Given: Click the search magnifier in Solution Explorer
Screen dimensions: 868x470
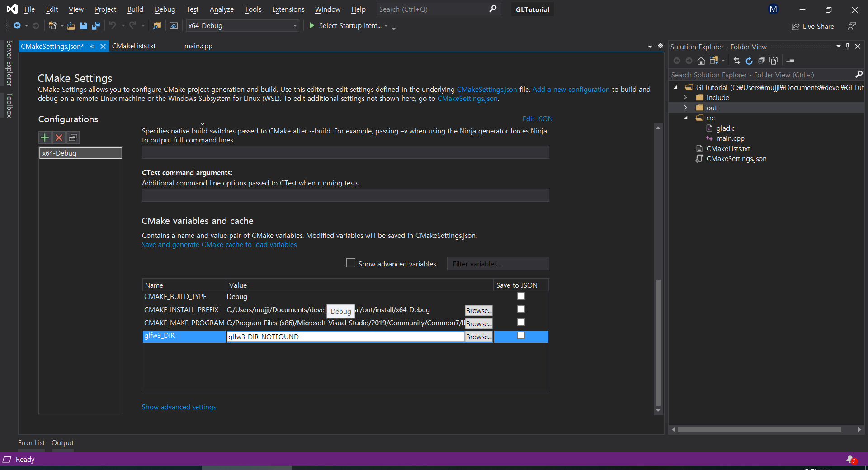Looking at the screenshot, I should point(859,75).
